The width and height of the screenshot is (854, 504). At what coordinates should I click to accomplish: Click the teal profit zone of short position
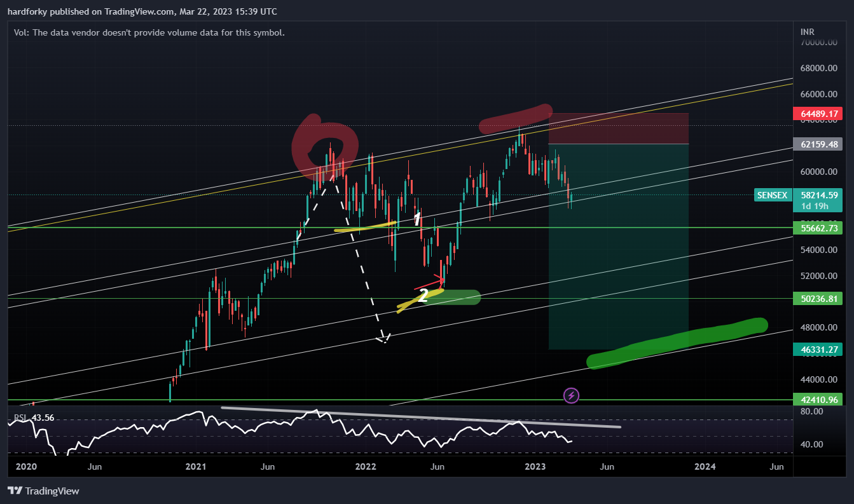click(619, 247)
